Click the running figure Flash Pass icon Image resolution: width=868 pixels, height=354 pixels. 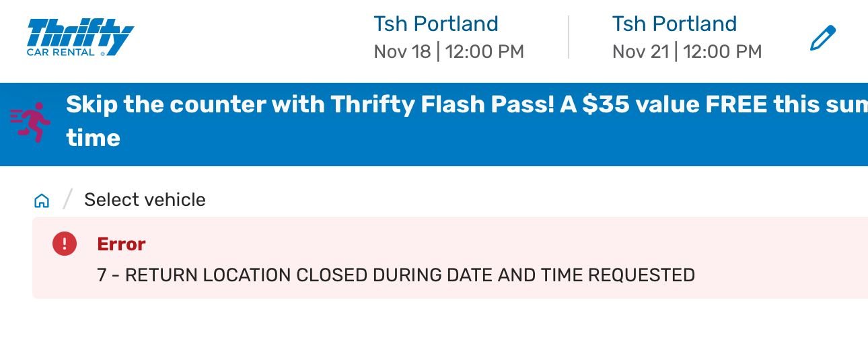tap(31, 122)
